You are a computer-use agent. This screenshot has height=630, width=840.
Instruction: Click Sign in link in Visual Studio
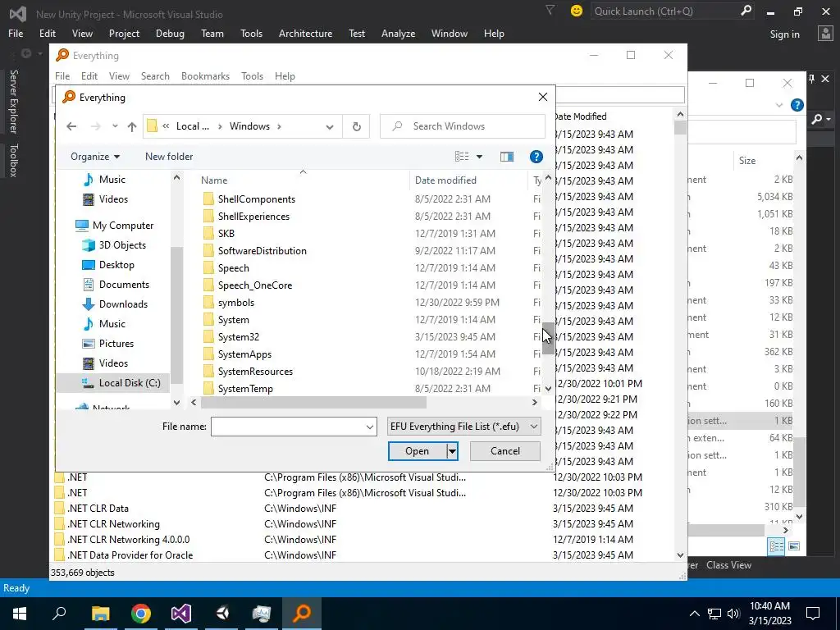784,34
